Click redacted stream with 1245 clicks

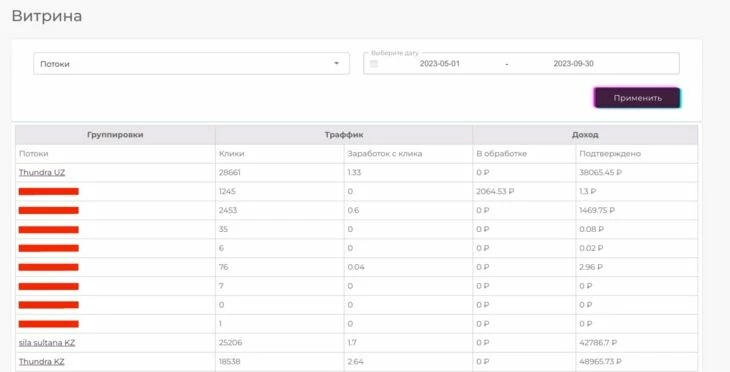48,191
